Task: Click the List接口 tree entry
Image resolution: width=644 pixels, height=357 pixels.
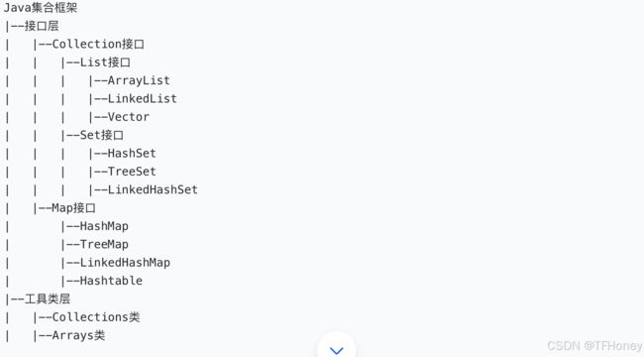Action: click(x=105, y=62)
